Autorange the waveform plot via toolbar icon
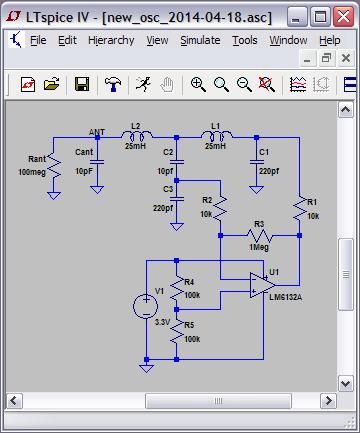 pyautogui.click(x=298, y=84)
